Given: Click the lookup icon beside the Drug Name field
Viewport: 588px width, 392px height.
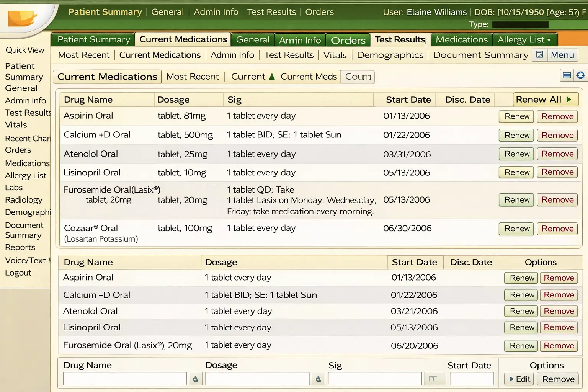Looking at the screenshot, I should (x=196, y=379).
